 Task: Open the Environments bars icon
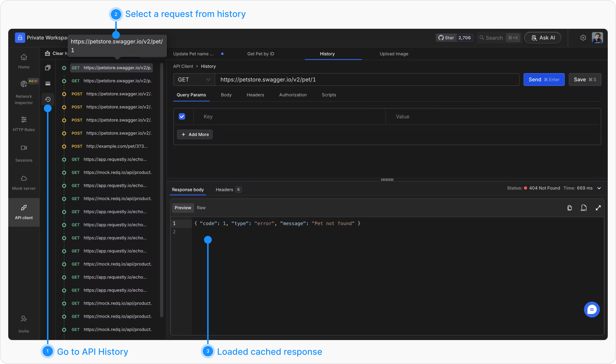click(x=48, y=83)
